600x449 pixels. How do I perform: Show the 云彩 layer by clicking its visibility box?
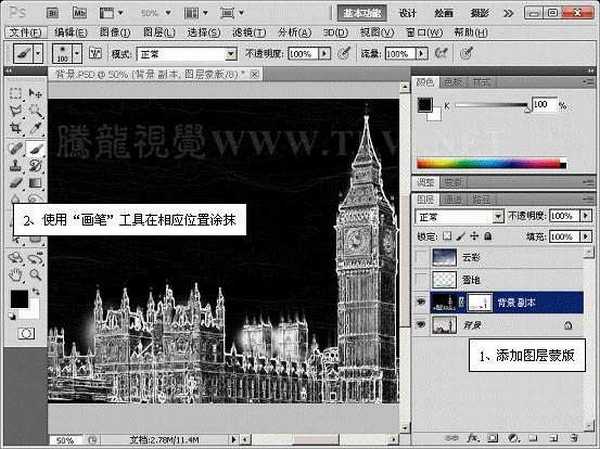(x=421, y=256)
